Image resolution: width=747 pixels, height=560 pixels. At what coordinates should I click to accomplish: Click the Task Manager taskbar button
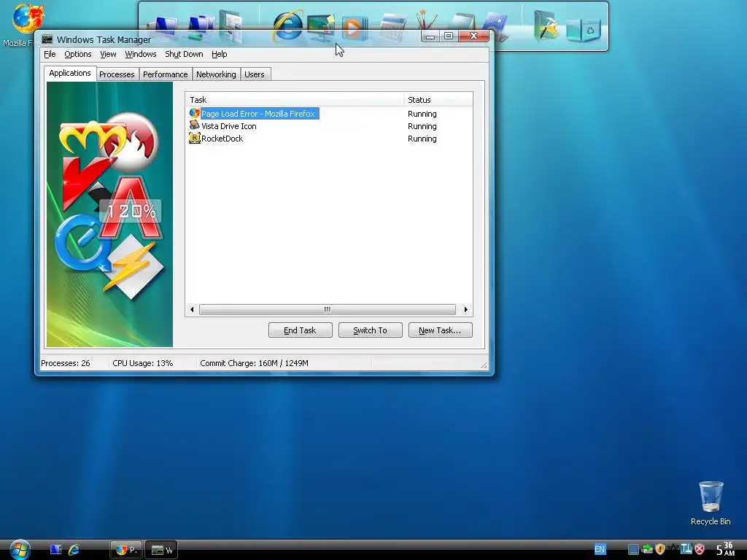161,550
